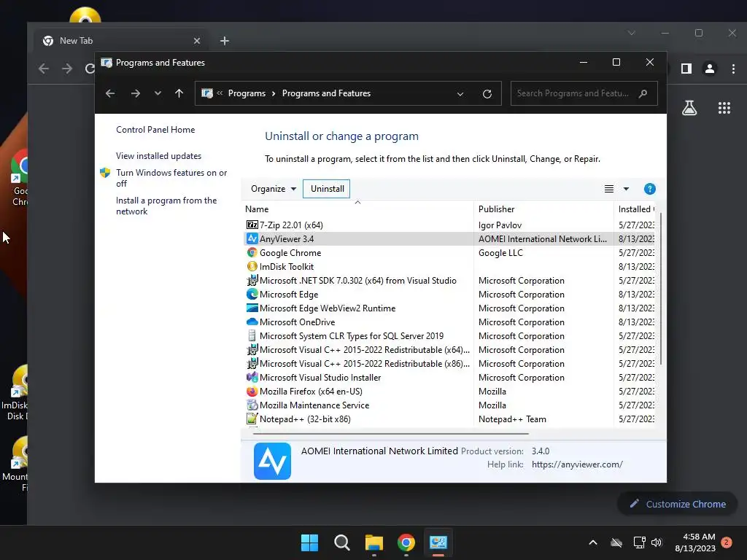Screen dimensions: 747x560
Task: Go up one level to Programs
Action: pos(179,93)
